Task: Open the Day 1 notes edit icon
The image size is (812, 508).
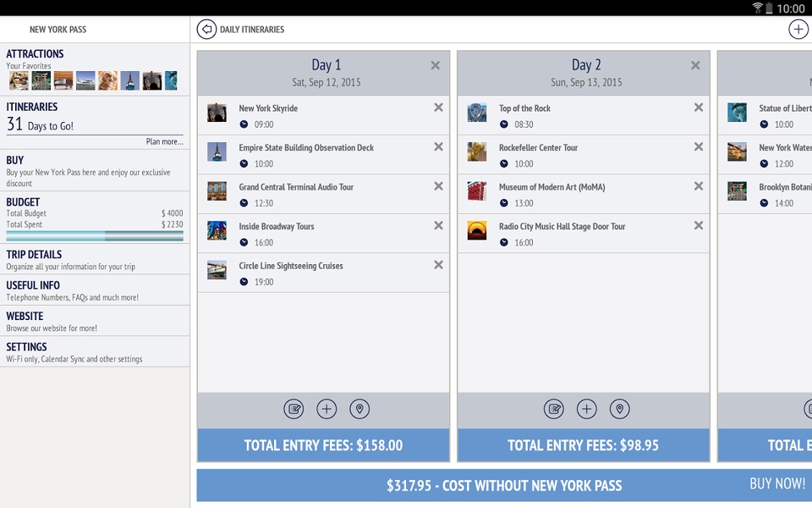Action: [294, 409]
